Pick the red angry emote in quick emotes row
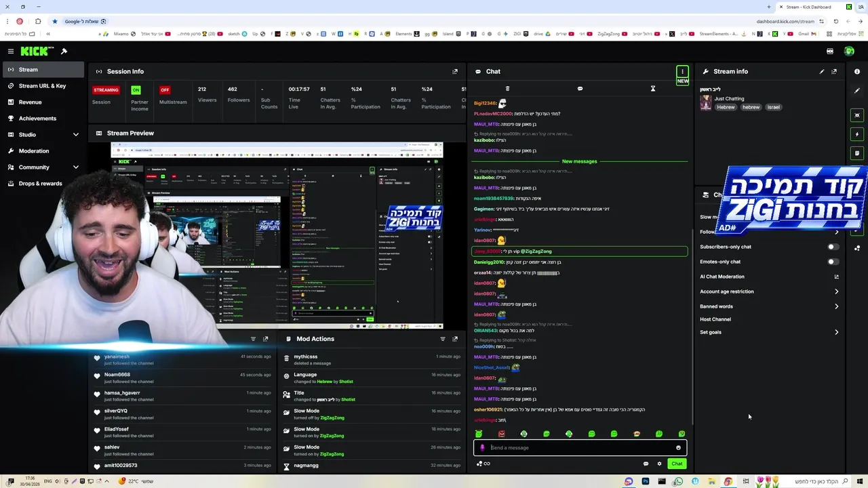 501,434
